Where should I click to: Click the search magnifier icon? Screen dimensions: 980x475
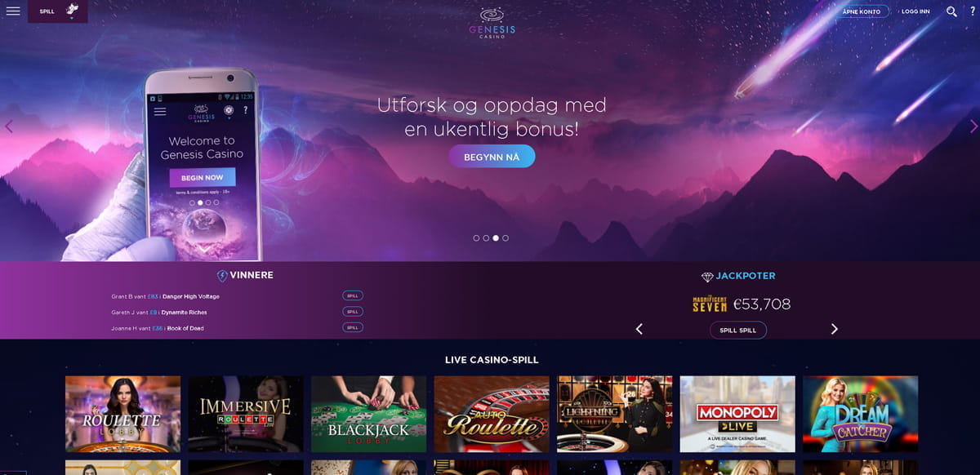point(951,11)
